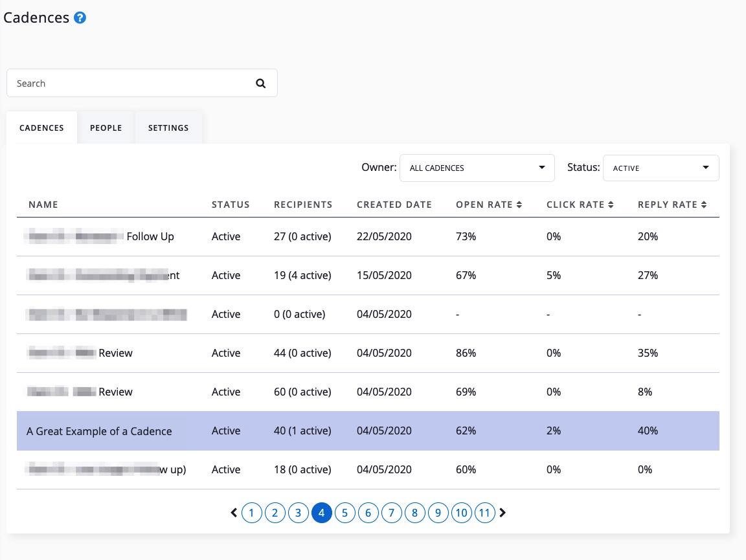Image resolution: width=746 pixels, height=560 pixels.
Task: Click the blue help question mark icon
Action: 80,18
